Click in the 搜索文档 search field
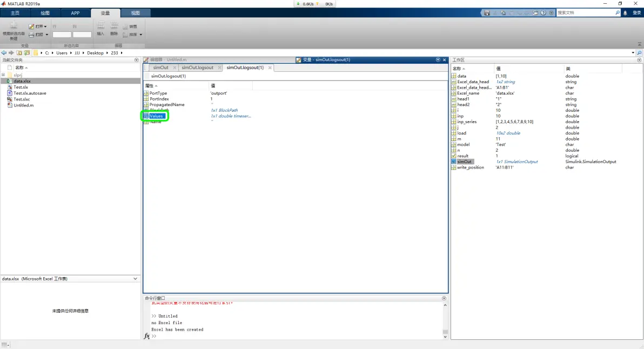644x349 pixels. (x=585, y=13)
